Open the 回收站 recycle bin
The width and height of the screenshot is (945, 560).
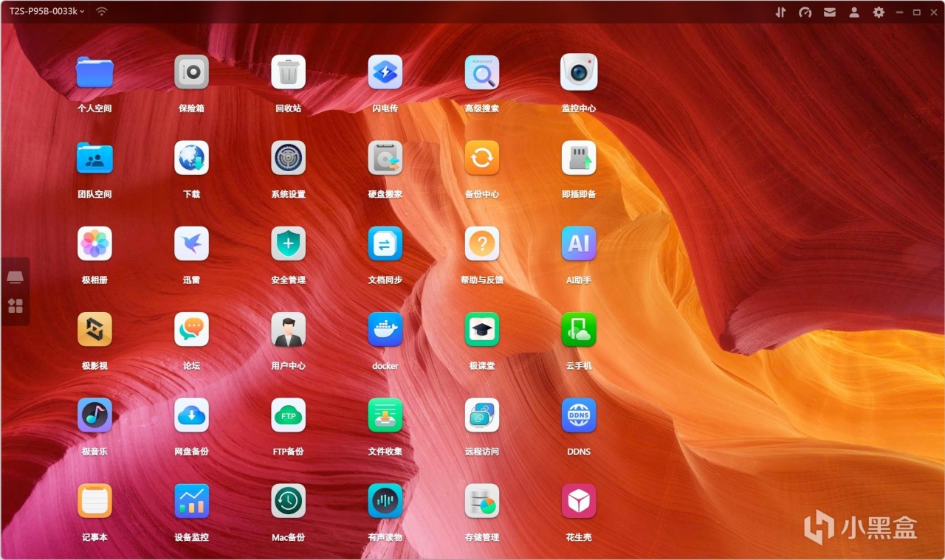[x=288, y=72]
